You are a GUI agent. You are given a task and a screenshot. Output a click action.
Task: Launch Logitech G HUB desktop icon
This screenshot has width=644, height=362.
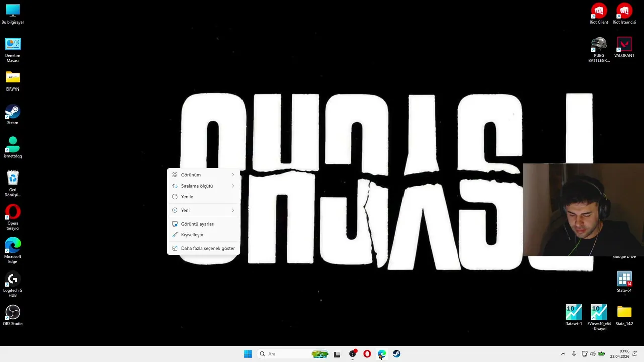point(13,285)
